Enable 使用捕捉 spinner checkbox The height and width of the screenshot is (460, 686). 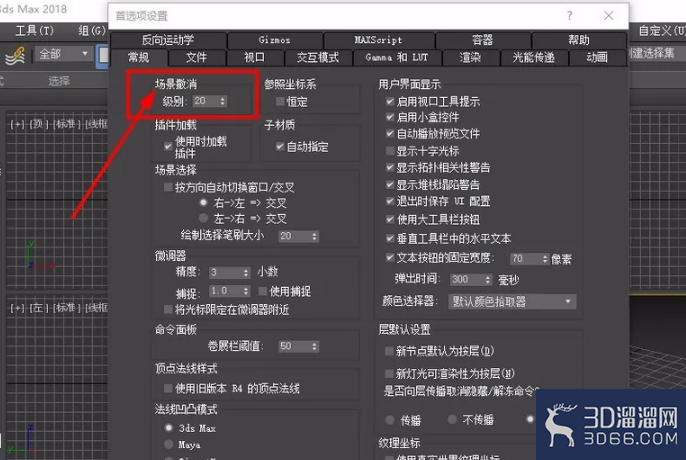(263, 291)
